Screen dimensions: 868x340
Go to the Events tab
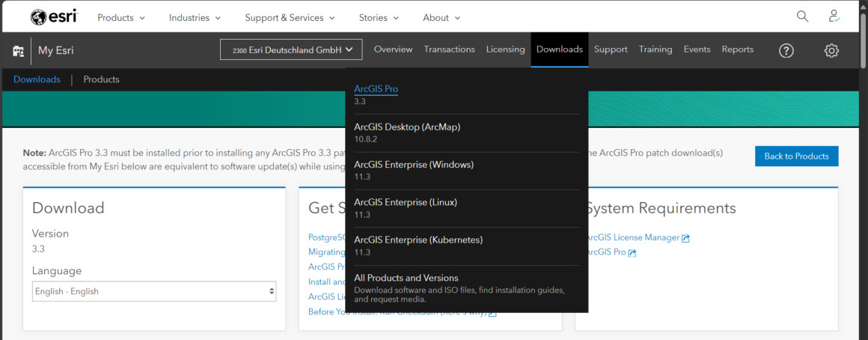point(697,49)
